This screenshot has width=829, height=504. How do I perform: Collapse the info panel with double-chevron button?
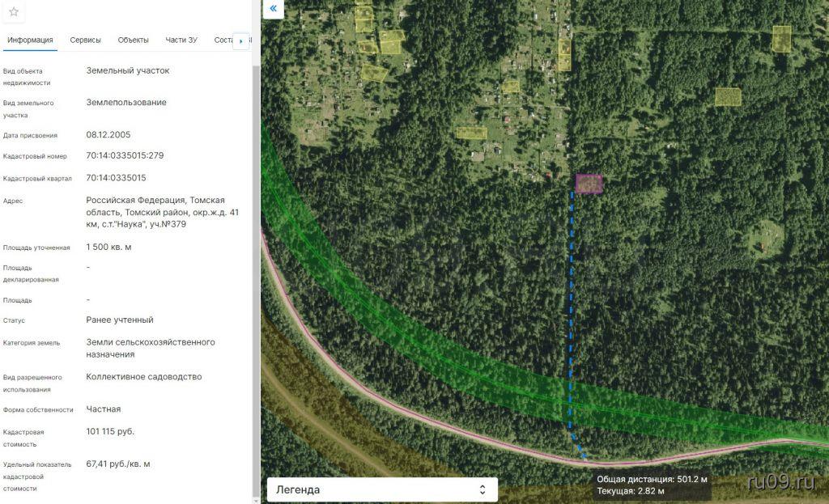[x=274, y=9]
